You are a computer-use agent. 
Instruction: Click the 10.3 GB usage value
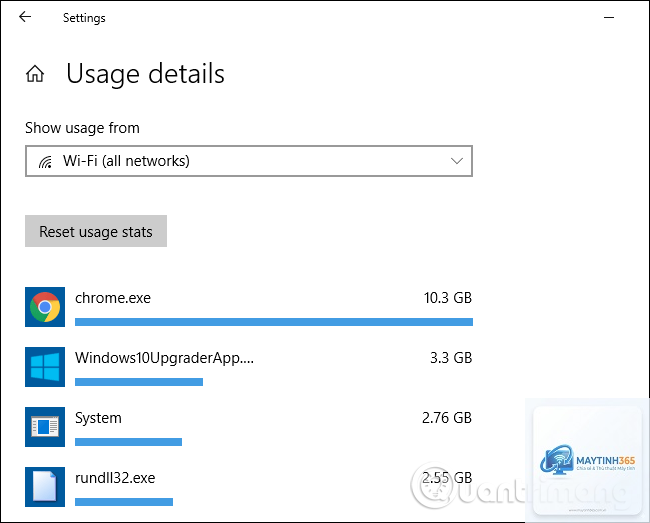pos(448,298)
